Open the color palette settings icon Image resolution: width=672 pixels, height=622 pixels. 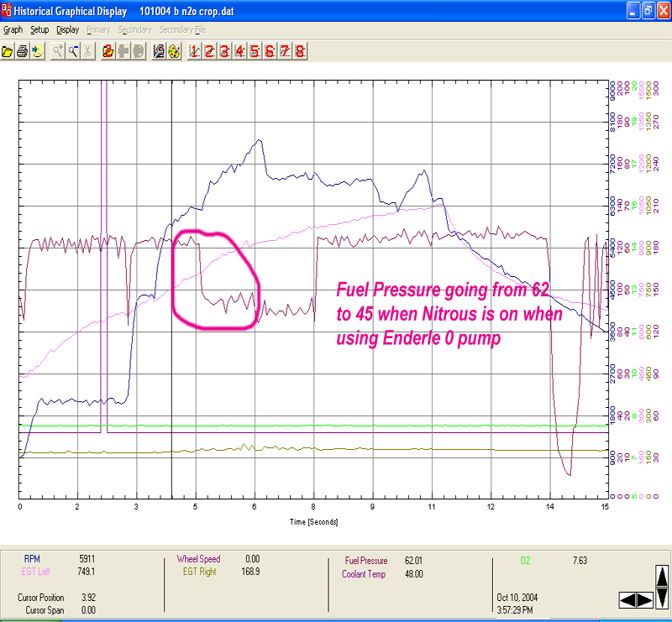click(173, 51)
